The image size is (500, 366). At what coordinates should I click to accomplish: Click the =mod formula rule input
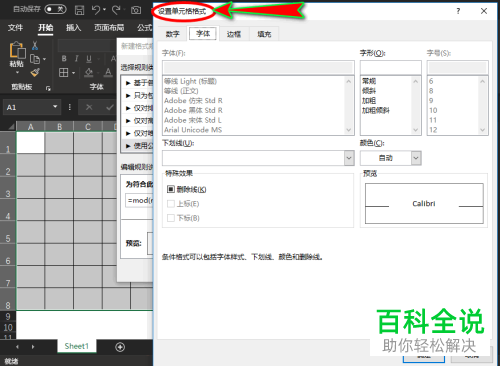click(x=139, y=200)
